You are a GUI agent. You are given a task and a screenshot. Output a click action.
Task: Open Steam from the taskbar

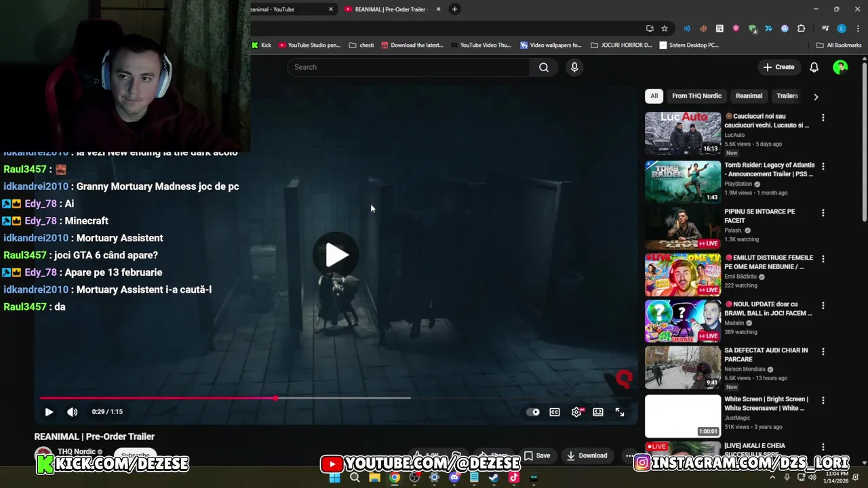(494, 477)
